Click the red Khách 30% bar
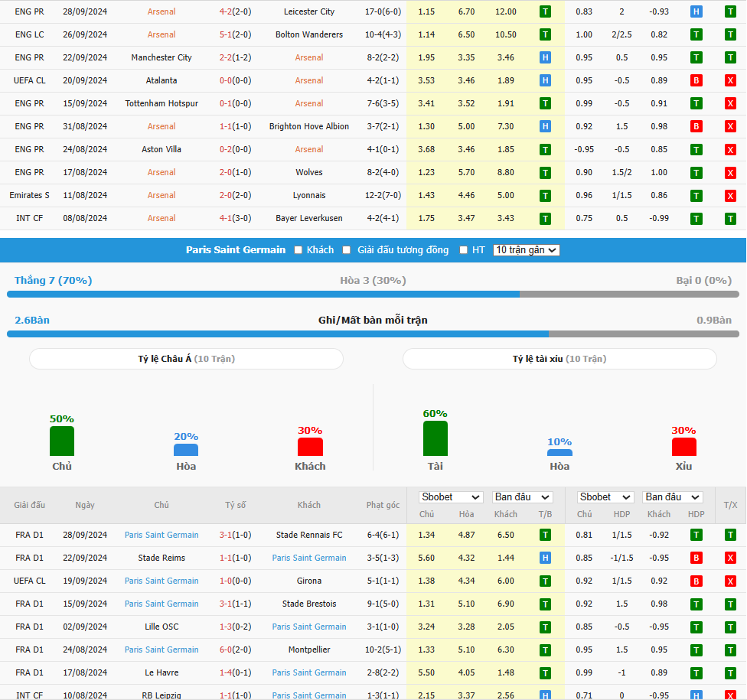 point(310,447)
